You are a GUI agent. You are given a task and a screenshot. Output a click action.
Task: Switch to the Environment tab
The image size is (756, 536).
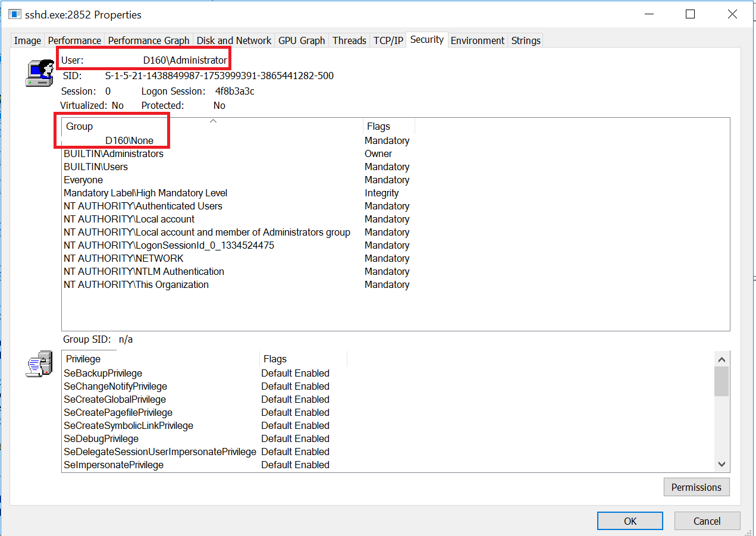477,40
